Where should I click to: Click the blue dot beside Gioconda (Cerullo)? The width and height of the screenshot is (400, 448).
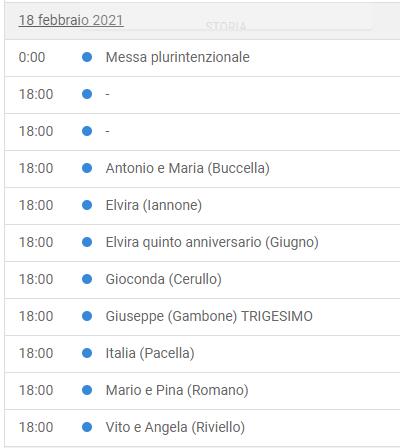click(87, 279)
